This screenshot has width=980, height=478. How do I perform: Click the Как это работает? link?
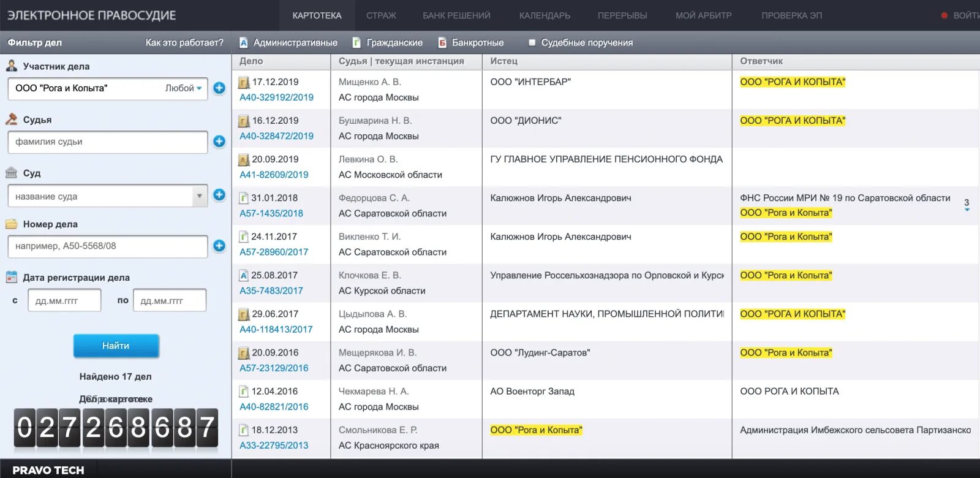click(x=184, y=42)
